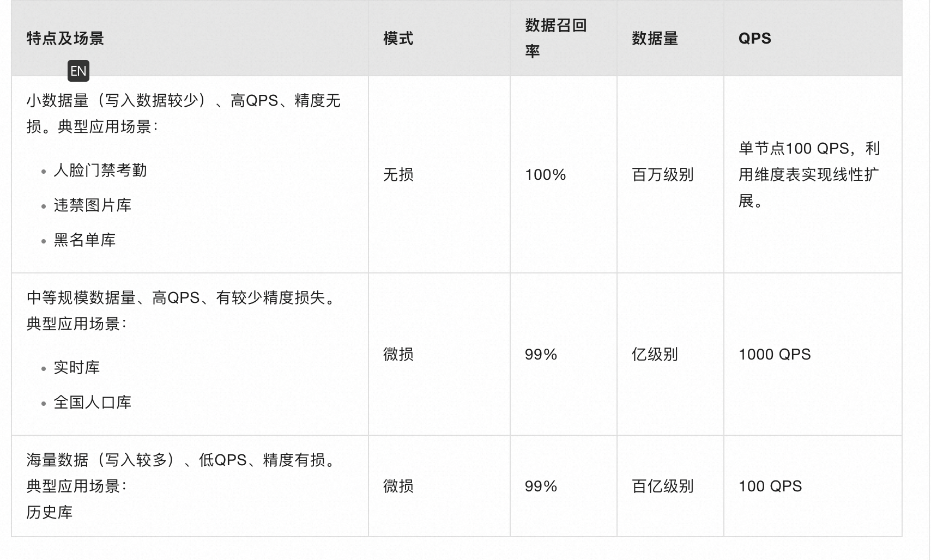Click the 实时库 list item
This screenshot has height=560, width=931.
pos(76,368)
